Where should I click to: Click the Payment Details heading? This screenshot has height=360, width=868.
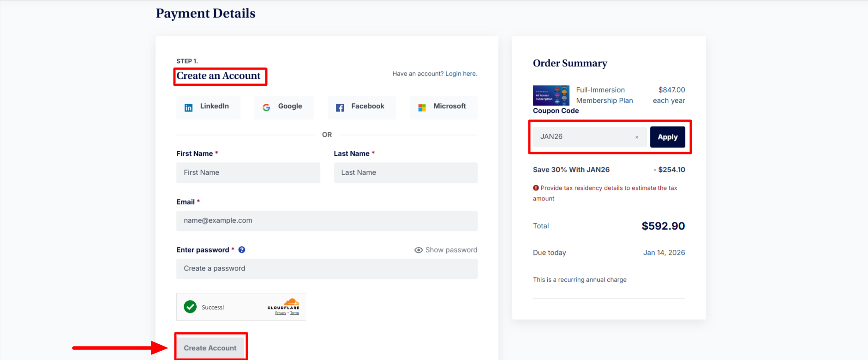pyautogui.click(x=205, y=13)
